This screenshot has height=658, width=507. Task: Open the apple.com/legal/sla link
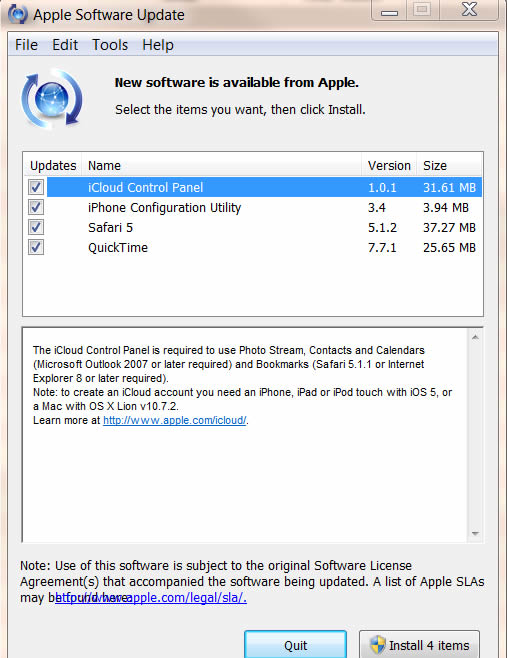click(151, 598)
